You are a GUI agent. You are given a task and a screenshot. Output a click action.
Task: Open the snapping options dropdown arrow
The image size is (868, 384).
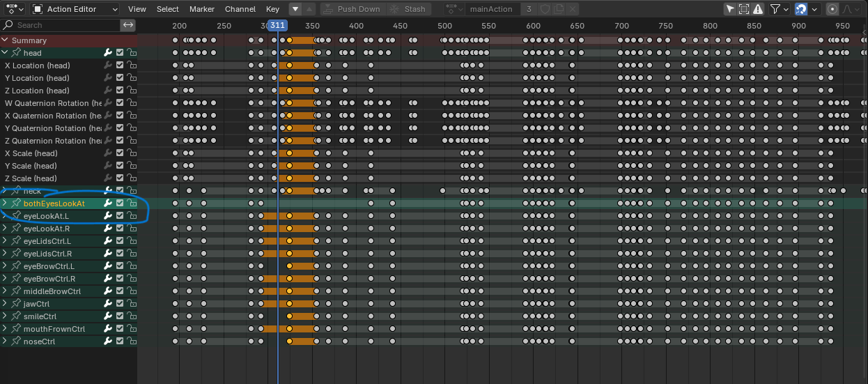(814, 9)
